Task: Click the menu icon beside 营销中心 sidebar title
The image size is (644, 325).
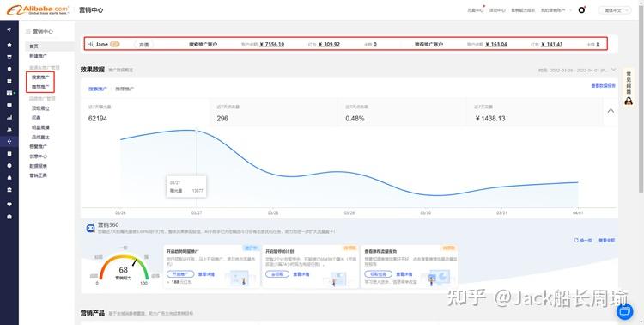Action: [x=28, y=31]
